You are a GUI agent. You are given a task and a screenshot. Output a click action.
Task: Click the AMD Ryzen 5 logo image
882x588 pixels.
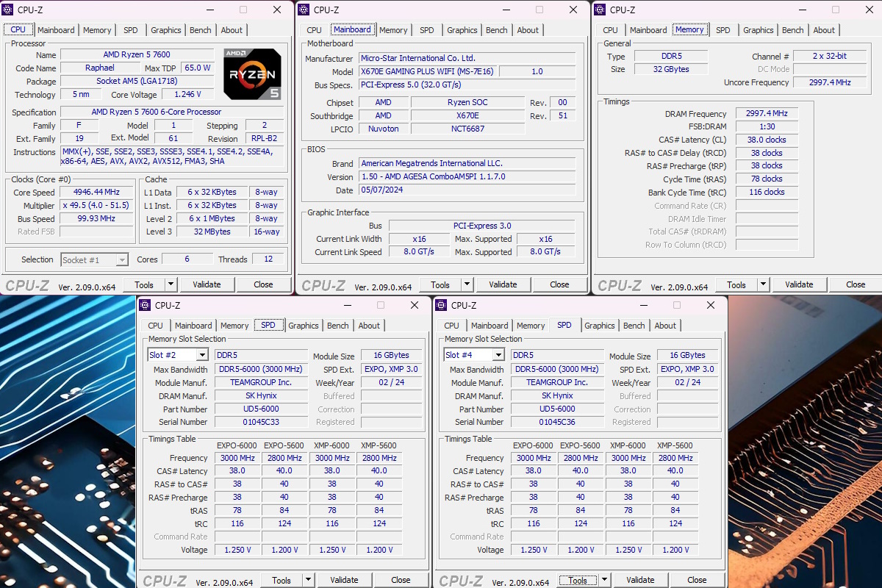pyautogui.click(x=252, y=74)
